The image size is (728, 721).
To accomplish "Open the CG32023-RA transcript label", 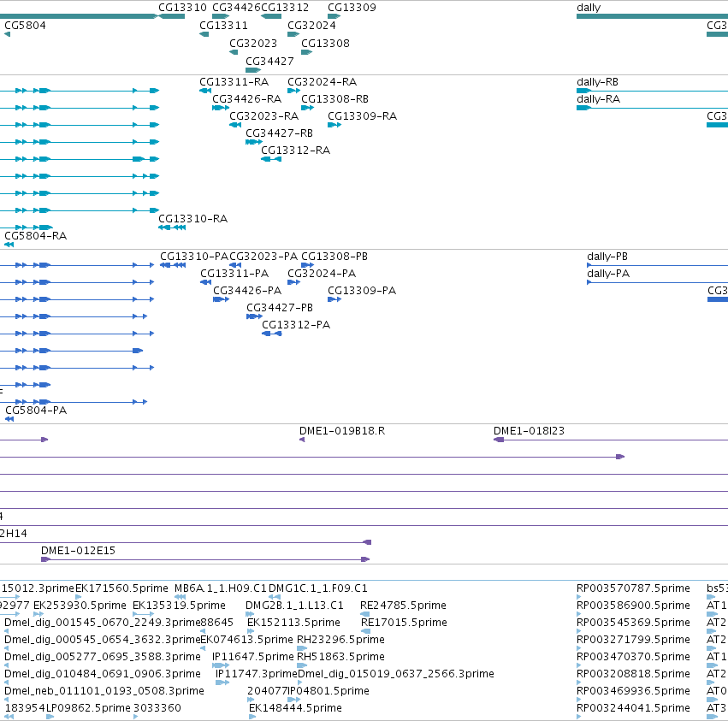I will (263, 116).
